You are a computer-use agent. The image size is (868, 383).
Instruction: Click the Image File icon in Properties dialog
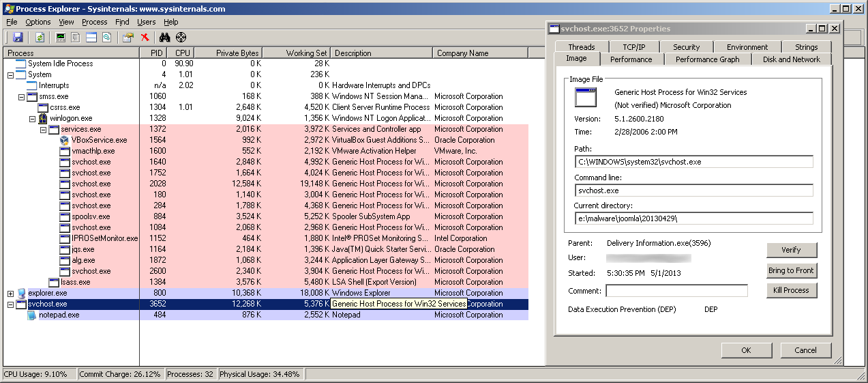[586, 97]
